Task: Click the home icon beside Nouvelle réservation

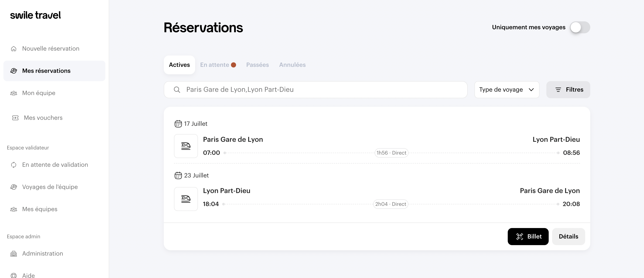Action: point(14,48)
